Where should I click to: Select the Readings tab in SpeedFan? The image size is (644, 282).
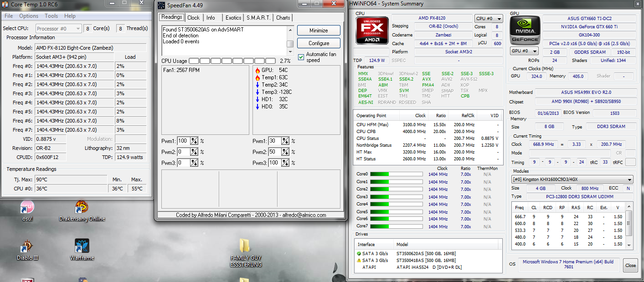[171, 17]
